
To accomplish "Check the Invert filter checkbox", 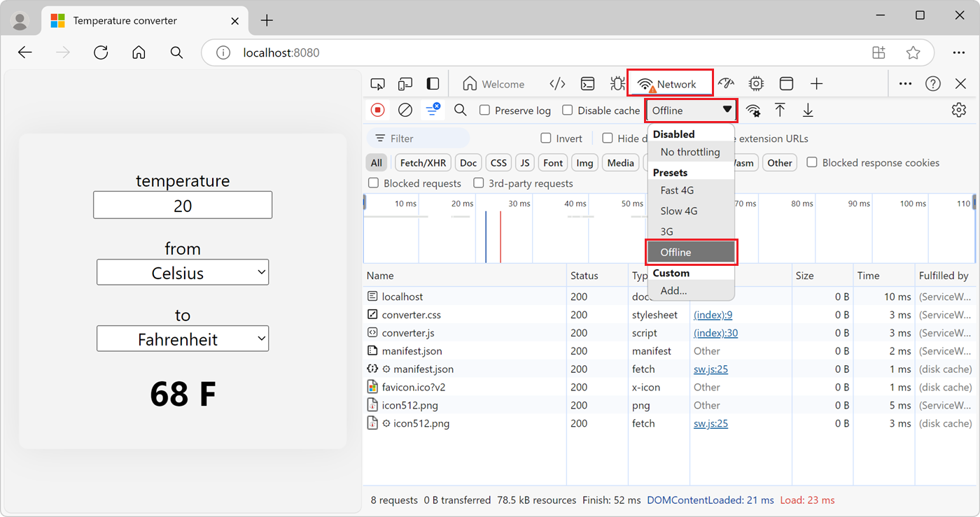I will click(x=546, y=139).
